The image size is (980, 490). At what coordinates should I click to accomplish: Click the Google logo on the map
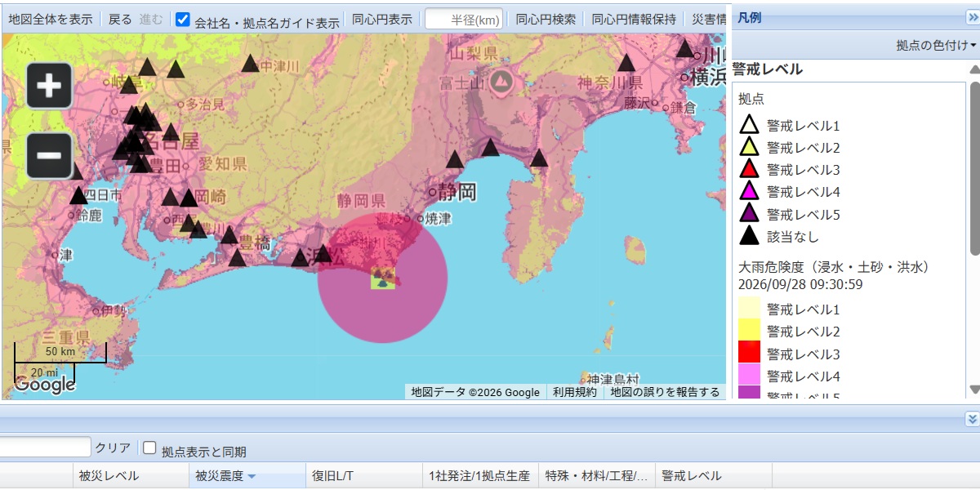tap(44, 384)
